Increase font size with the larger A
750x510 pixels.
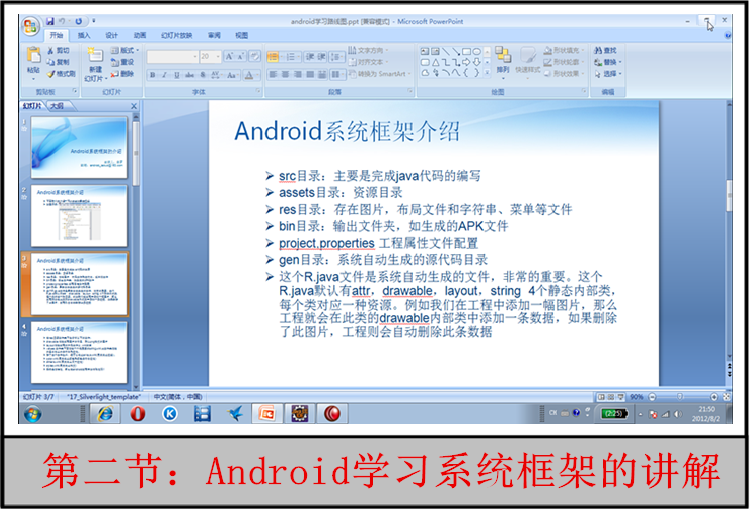229,56
